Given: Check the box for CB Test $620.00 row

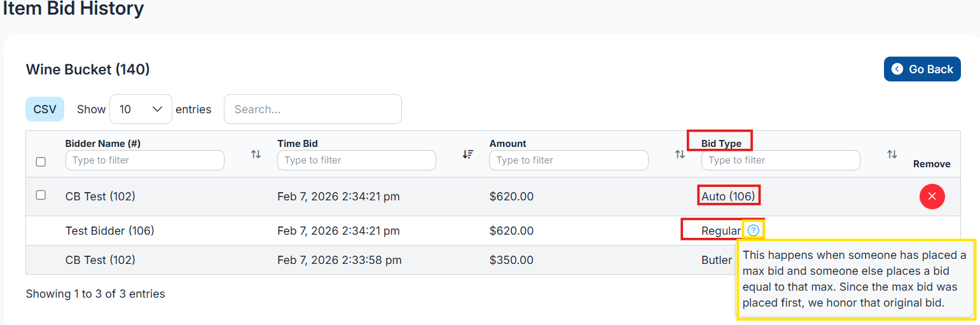Looking at the screenshot, I should click(41, 195).
